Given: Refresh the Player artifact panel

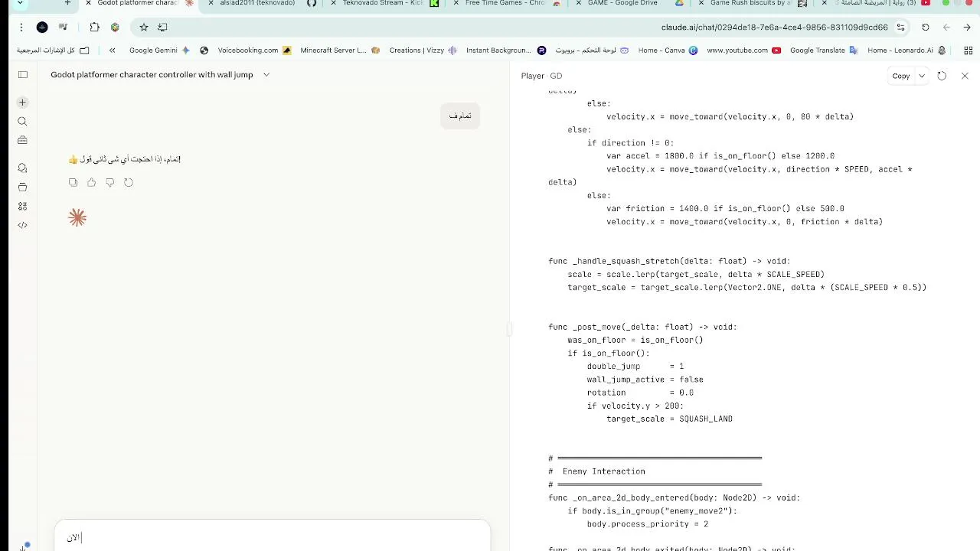Looking at the screenshot, I should click(x=942, y=76).
